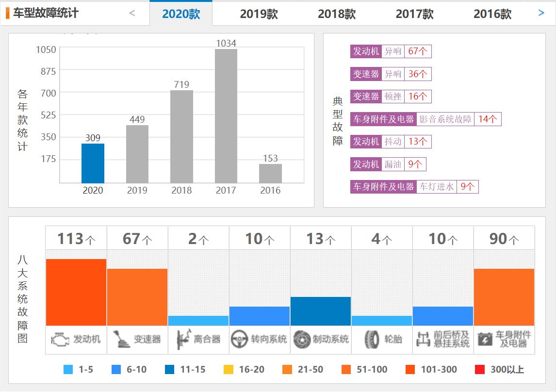Select the 制动系统 brake disc icon
This screenshot has height=392, width=556.
pos(303,340)
